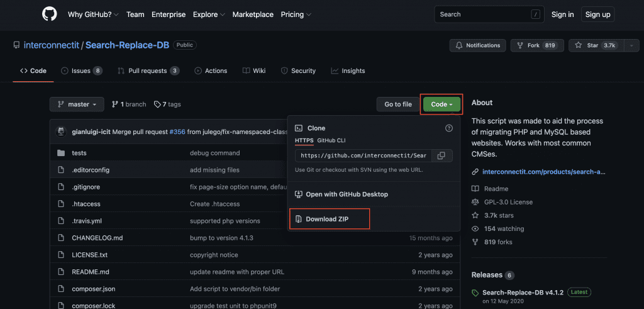Image resolution: width=644 pixels, height=309 pixels.
Task: Open the README.md file
Action: [91, 272]
